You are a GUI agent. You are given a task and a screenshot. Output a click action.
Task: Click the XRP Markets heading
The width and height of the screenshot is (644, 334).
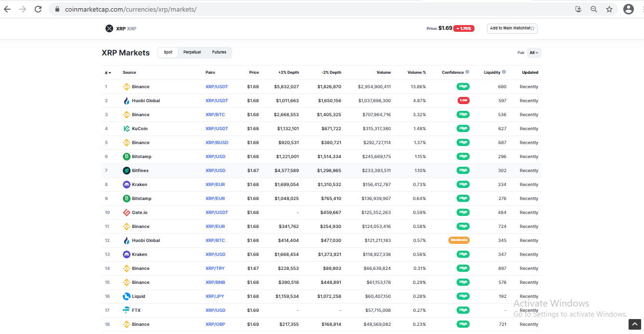point(126,53)
